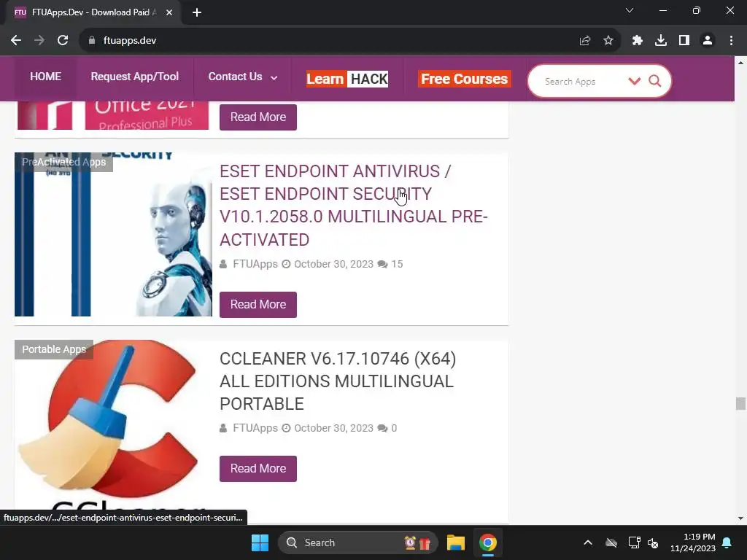Click Read More for ESET Endpoint post
The width and height of the screenshot is (747, 560).
(258, 304)
